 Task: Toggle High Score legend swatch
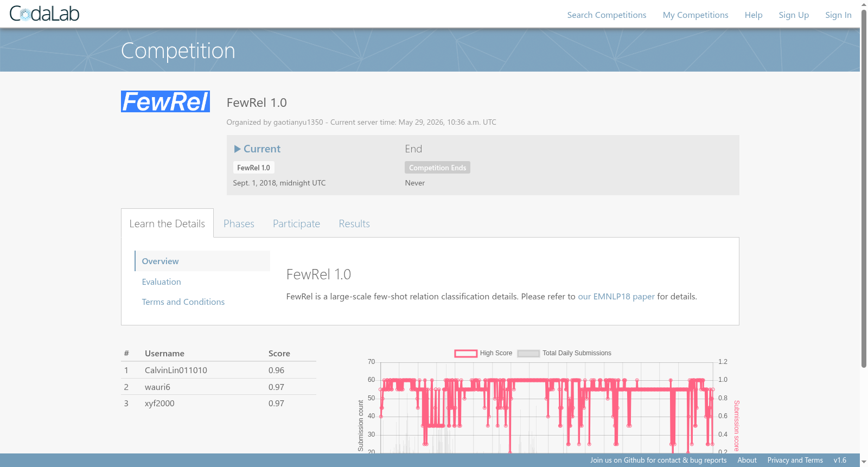(465, 354)
